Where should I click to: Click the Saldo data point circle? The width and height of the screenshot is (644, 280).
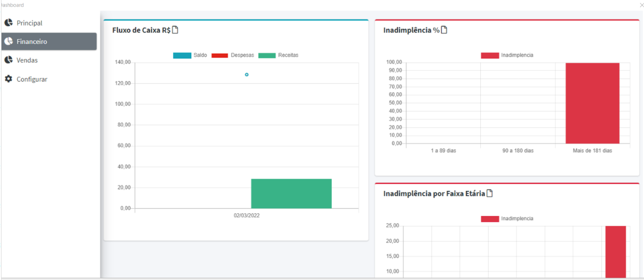click(246, 75)
